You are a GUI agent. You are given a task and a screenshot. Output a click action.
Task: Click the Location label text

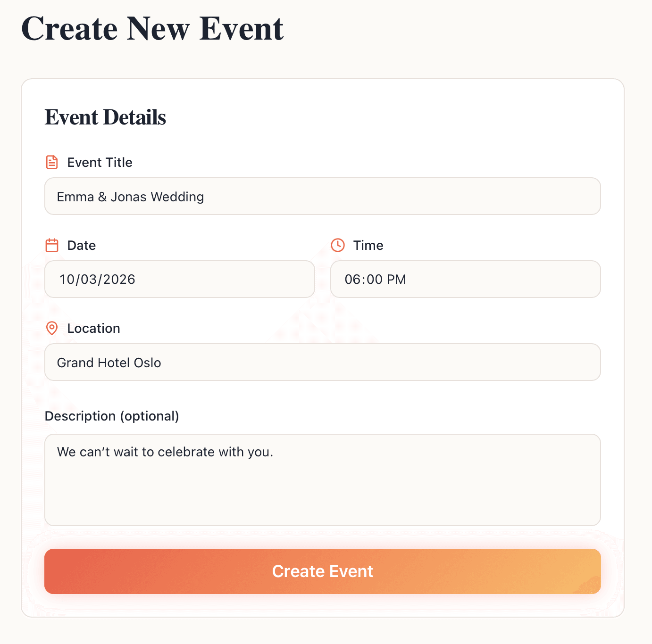coord(93,328)
